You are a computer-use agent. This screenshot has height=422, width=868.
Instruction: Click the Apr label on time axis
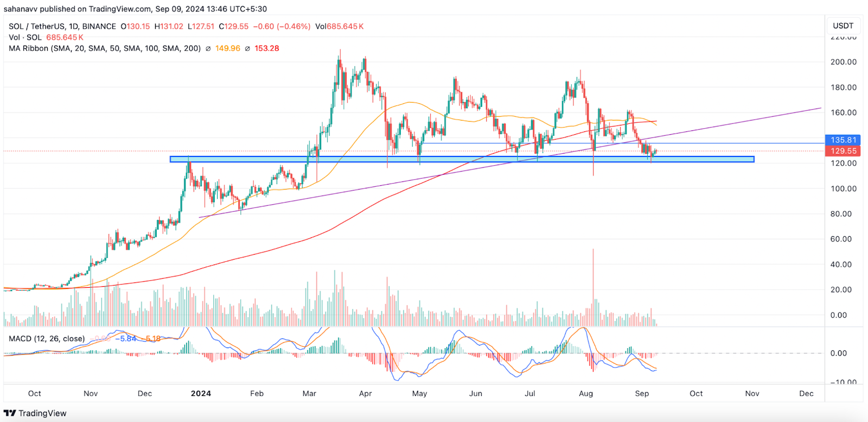pyautogui.click(x=366, y=394)
